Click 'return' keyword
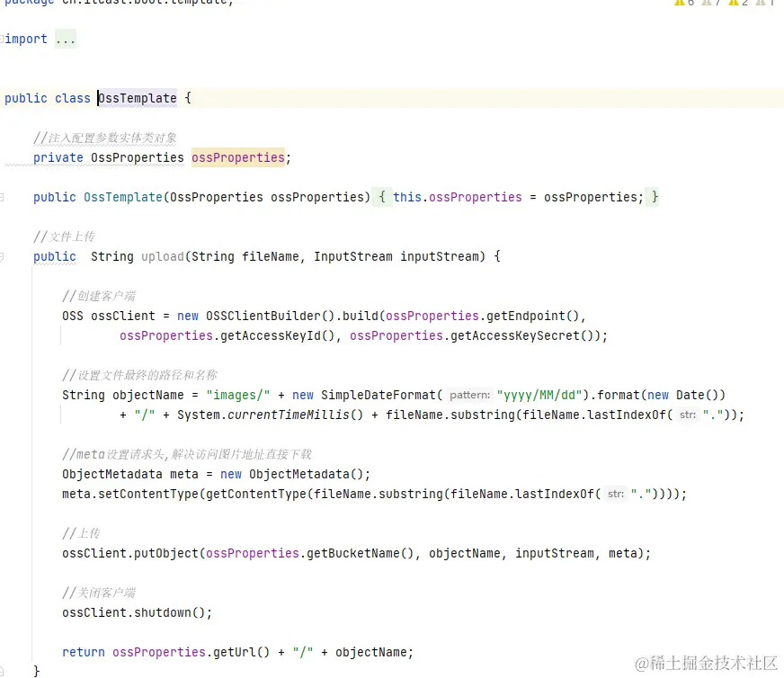 click(84, 652)
